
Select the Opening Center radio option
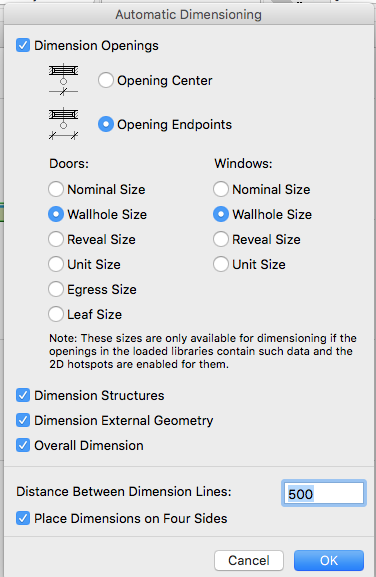point(106,80)
